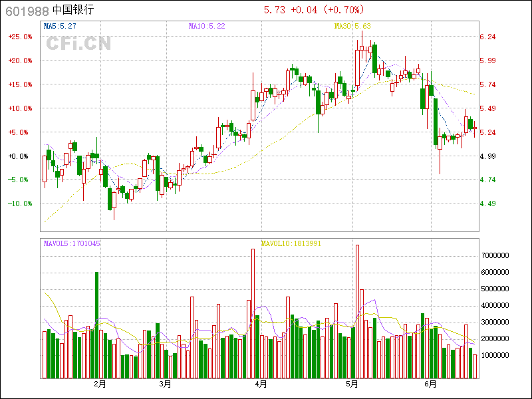532x399 pixels.
Task: Click the +0.0% baseline axis label
Action: coord(21,156)
